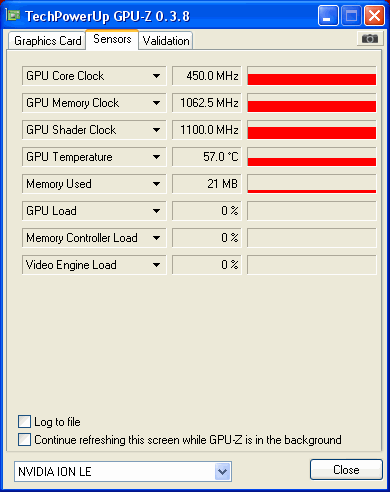Click the Close button

(x=346, y=470)
